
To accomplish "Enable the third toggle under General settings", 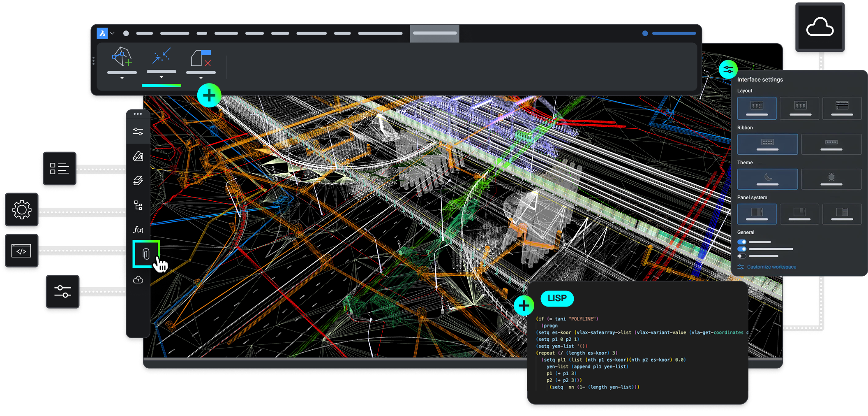I will [x=742, y=256].
